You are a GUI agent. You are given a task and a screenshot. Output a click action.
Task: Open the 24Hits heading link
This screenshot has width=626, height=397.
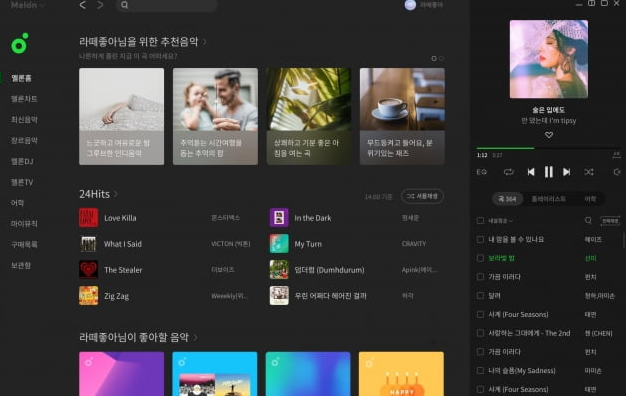tap(94, 194)
